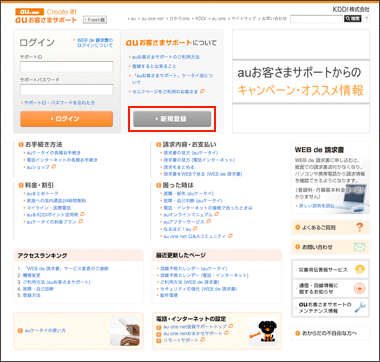Click the よくあるご質問 question mark icon
The image size is (380, 362).
point(359,227)
